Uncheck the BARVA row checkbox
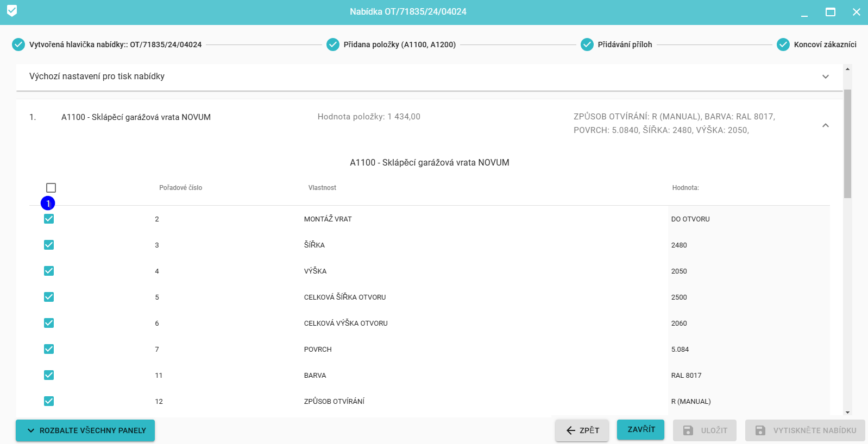The image size is (868, 444). point(49,375)
